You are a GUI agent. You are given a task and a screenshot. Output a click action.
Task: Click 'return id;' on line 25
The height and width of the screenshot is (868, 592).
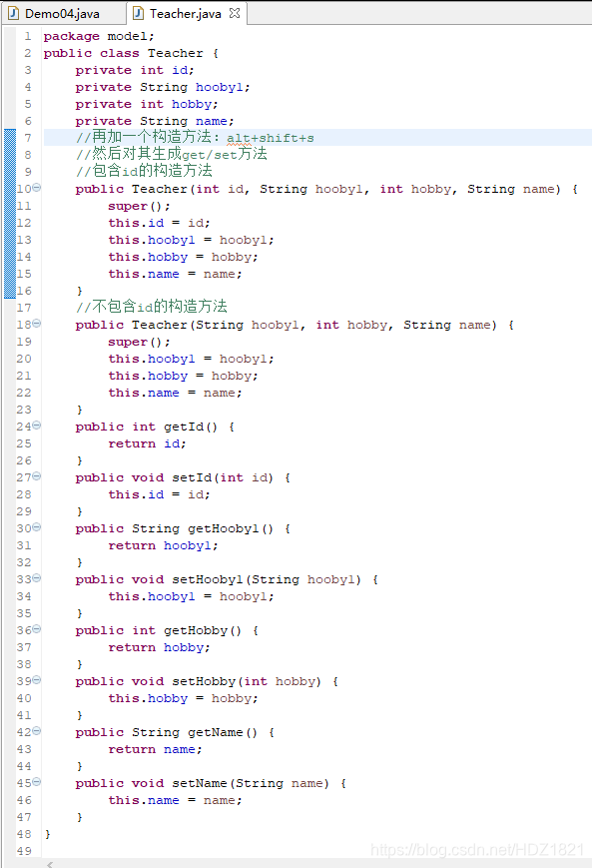(147, 443)
